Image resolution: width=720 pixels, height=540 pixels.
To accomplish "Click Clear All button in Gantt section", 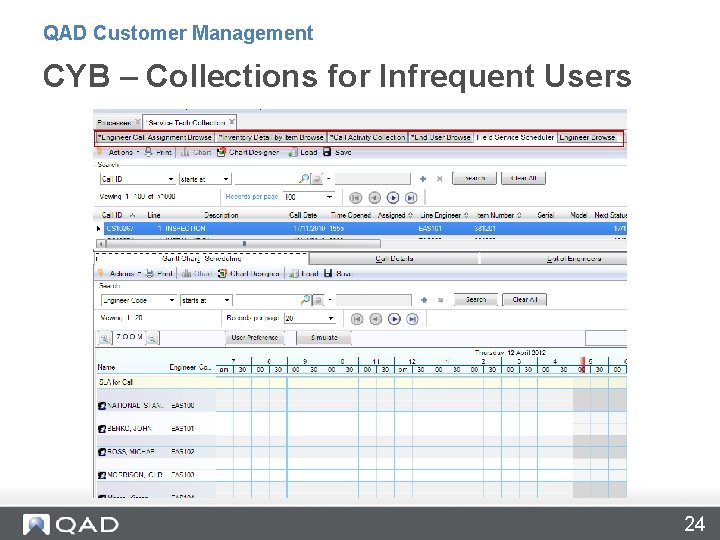I will 524,299.
